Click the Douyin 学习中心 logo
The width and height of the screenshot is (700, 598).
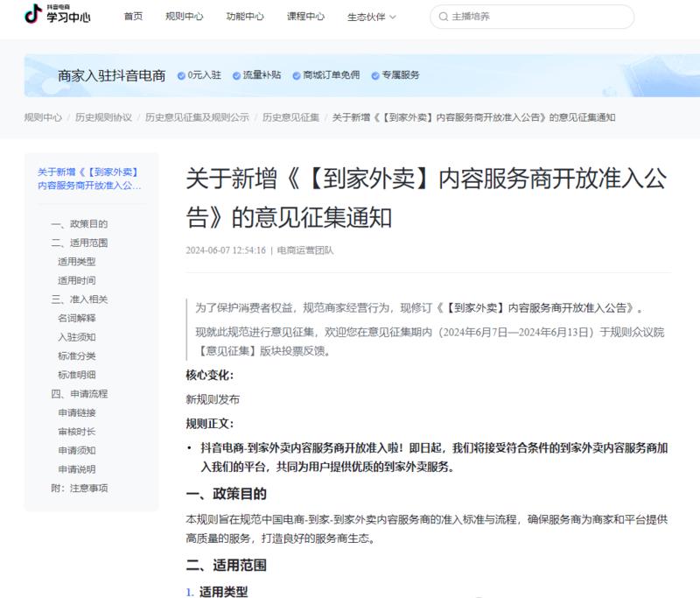point(57,14)
